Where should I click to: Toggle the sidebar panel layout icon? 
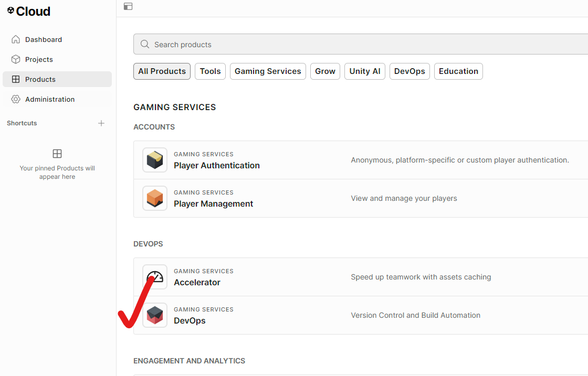coord(128,6)
